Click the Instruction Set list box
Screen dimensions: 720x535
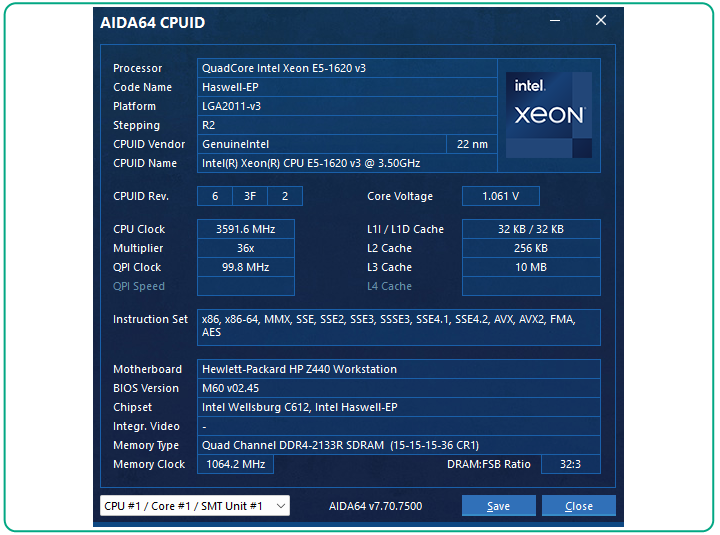(x=399, y=327)
